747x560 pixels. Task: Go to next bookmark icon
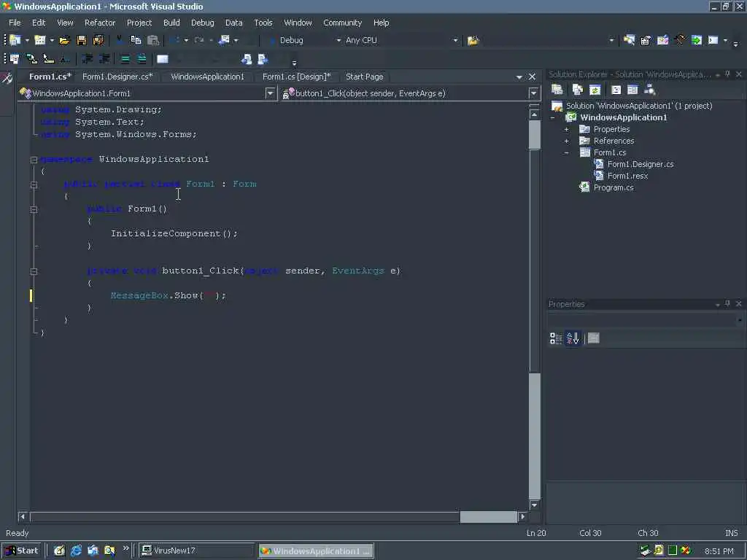(263, 58)
